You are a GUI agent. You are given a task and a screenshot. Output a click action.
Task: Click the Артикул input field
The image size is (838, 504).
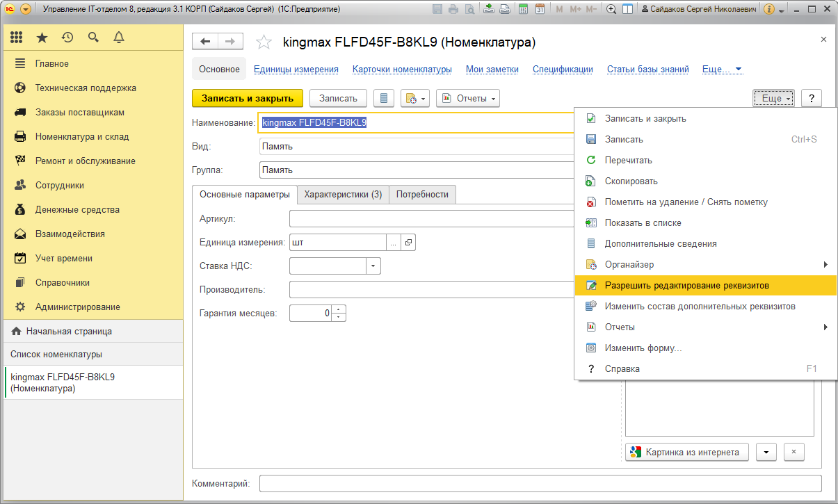[432, 219]
